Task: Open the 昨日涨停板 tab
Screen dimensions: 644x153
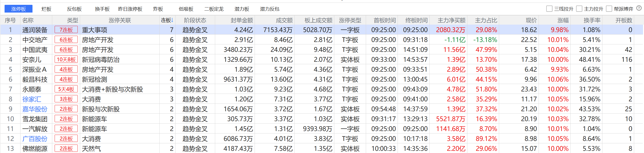Action: pyautogui.click(x=130, y=9)
